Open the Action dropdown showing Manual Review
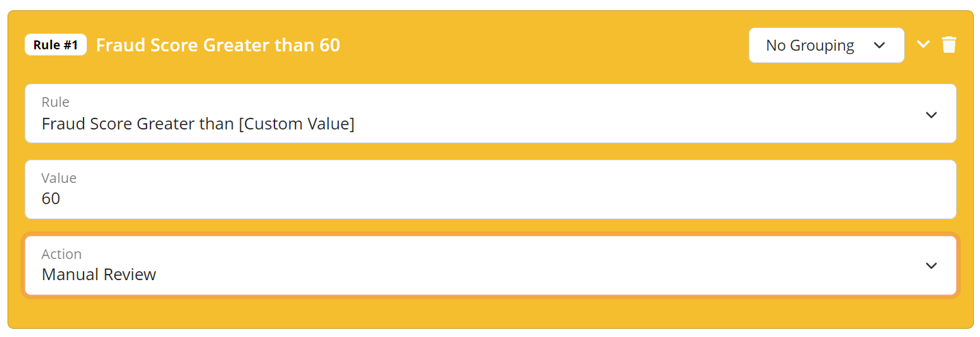The image size is (980, 337). click(491, 266)
